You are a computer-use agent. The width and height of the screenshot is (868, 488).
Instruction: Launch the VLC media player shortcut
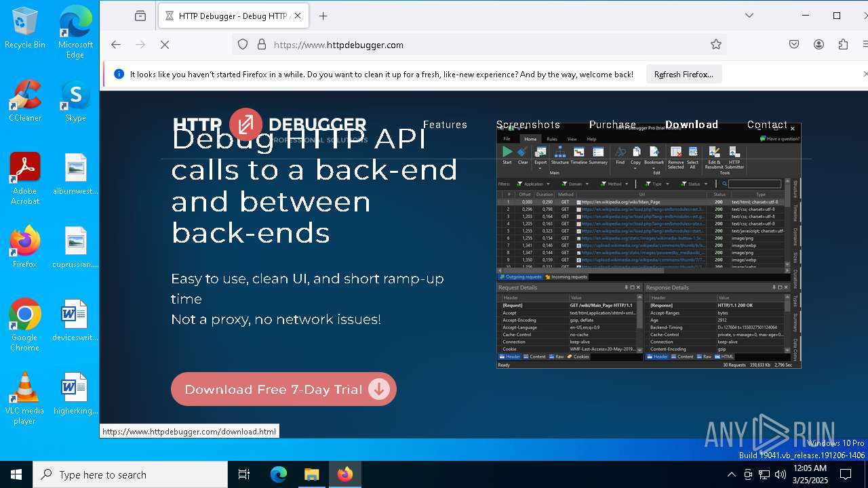[25, 399]
